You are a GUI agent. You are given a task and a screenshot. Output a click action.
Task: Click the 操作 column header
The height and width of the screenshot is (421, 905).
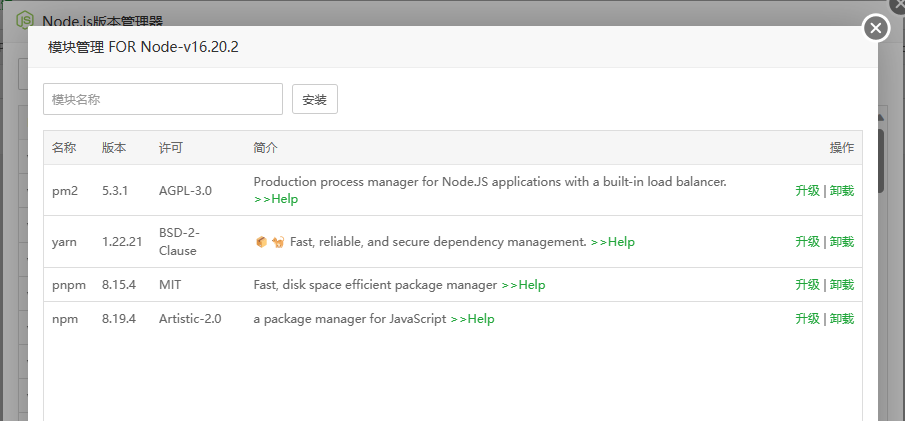click(x=842, y=148)
